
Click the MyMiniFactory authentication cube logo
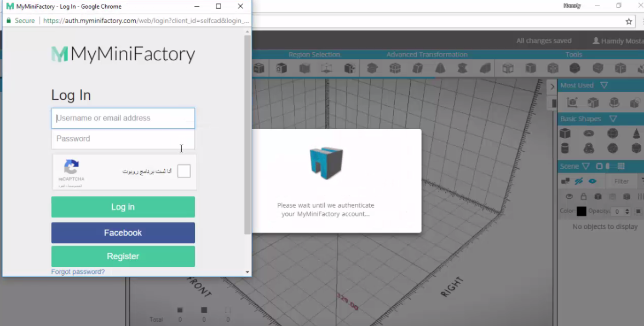pyautogui.click(x=326, y=163)
